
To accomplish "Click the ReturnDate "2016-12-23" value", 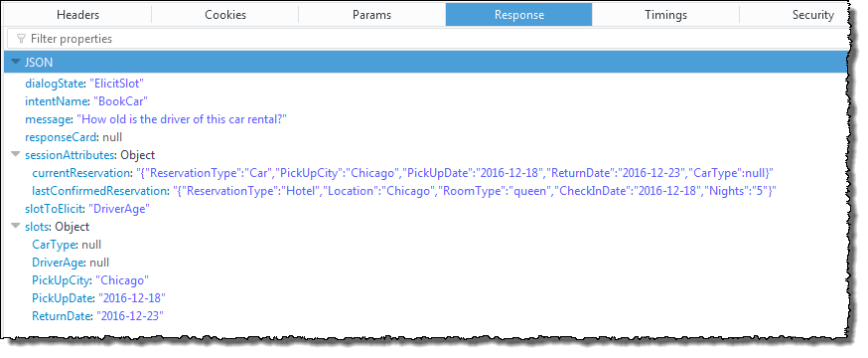I will point(130,316).
